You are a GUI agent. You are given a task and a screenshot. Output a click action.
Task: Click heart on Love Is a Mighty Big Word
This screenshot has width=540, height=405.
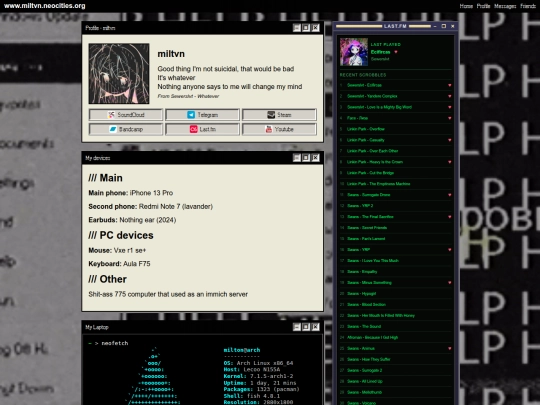(x=449, y=107)
